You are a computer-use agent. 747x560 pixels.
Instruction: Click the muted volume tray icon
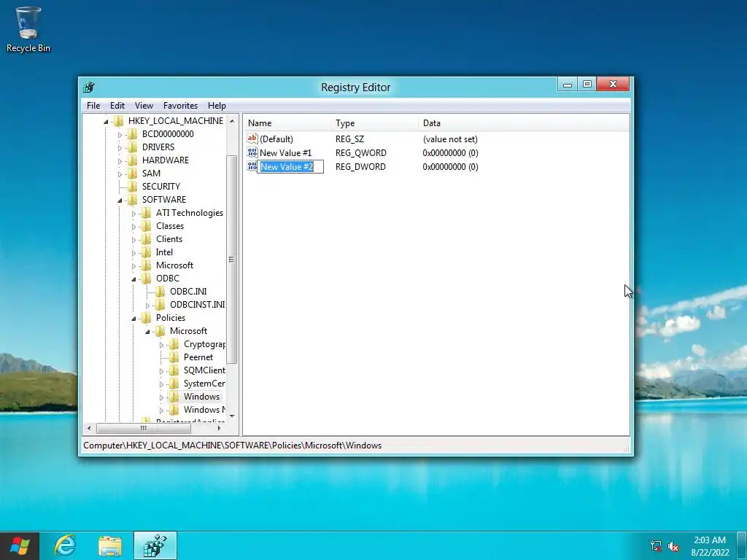[x=673, y=545]
